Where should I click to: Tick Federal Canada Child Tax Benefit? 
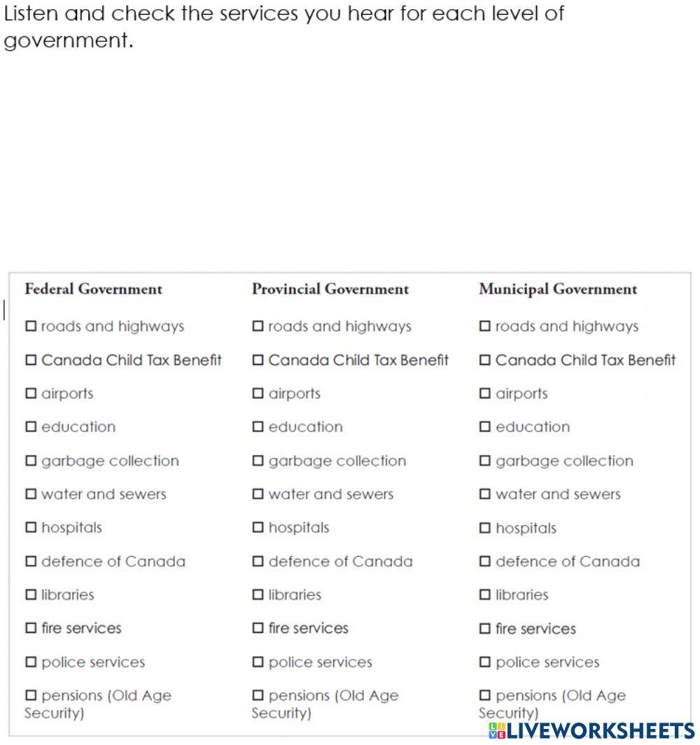(31, 360)
